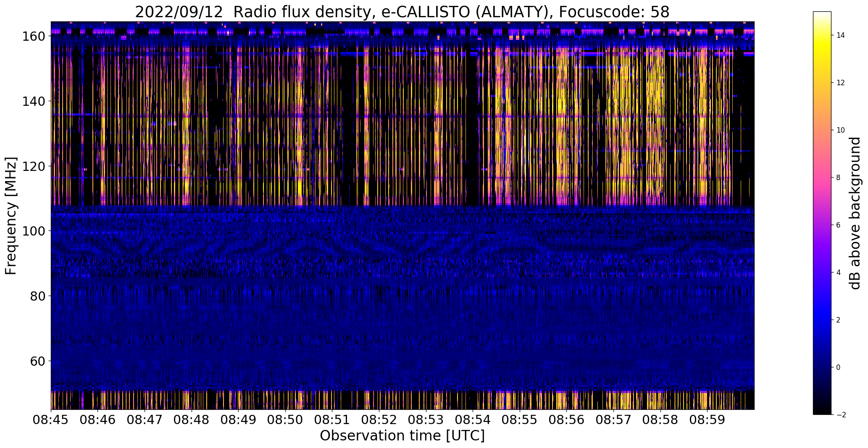Click the 08:58 time tick label

pos(660,419)
